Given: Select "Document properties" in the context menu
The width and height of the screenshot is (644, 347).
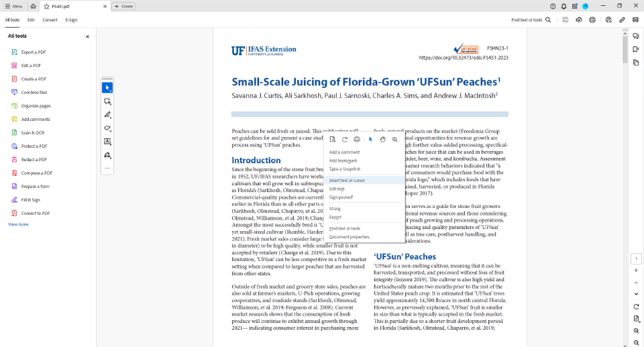Looking at the screenshot, I should [x=350, y=236].
